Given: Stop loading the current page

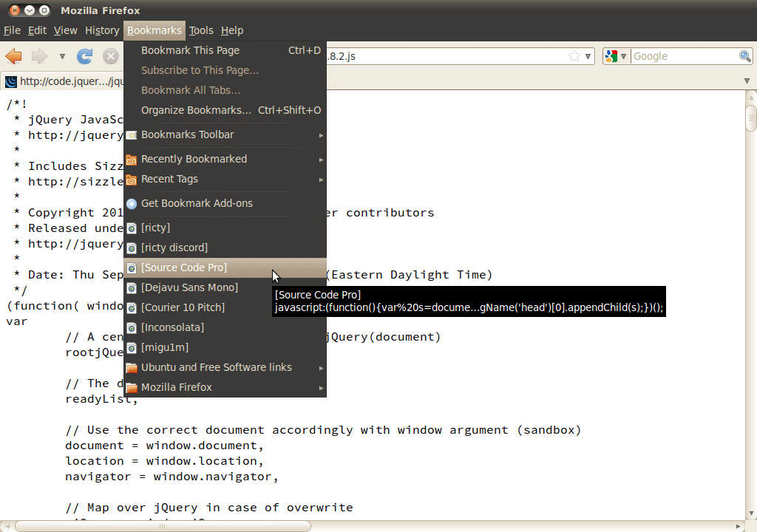Looking at the screenshot, I should (109, 55).
